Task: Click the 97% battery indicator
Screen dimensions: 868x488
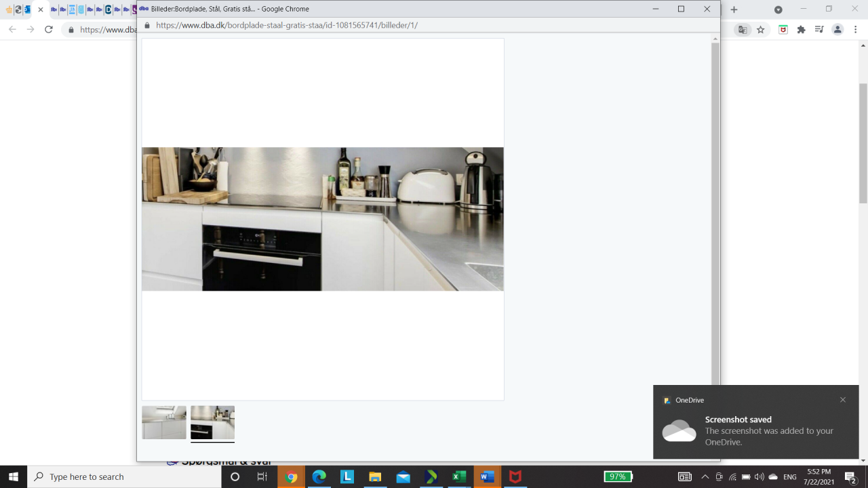Action: (x=618, y=476)
